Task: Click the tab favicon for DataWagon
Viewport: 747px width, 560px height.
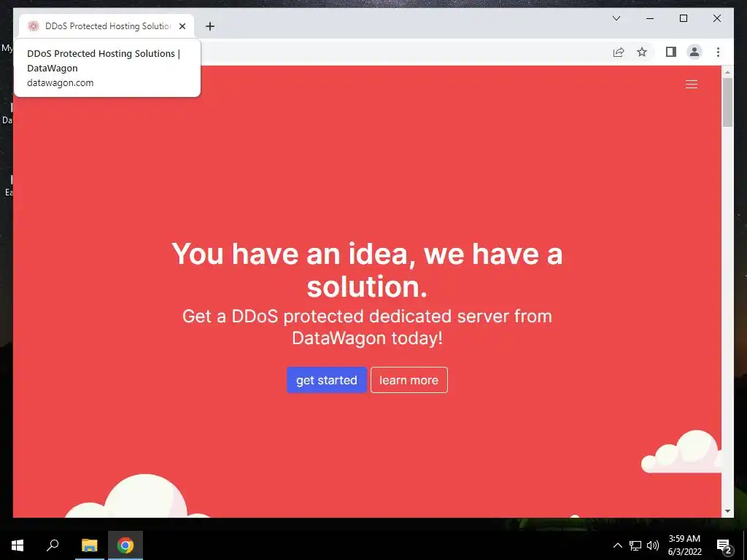Action: 33,26
